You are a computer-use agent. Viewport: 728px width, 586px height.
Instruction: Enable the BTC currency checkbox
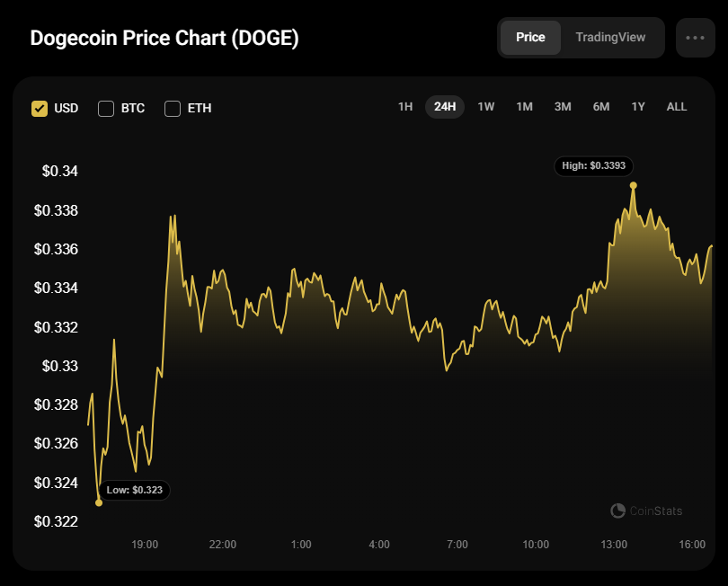point(106,109)
